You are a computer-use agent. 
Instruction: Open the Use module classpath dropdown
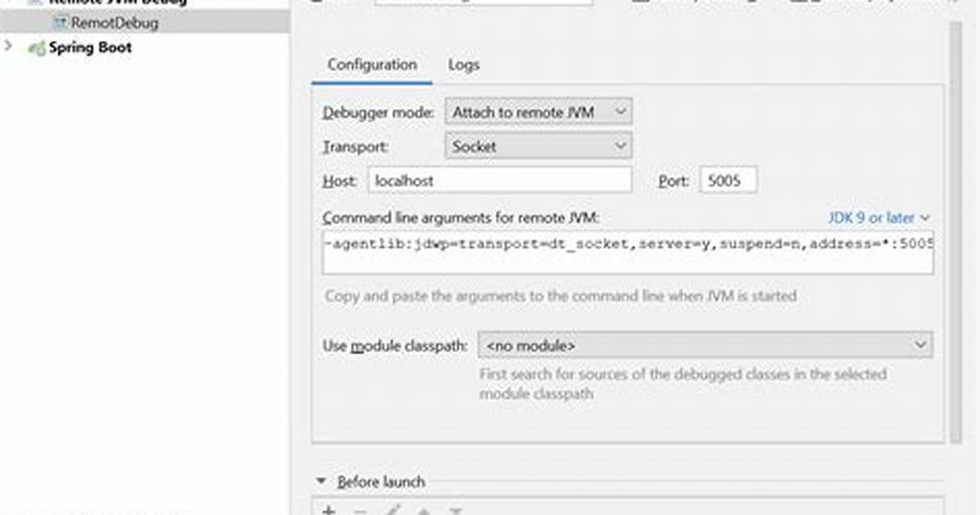pos(706,345)
